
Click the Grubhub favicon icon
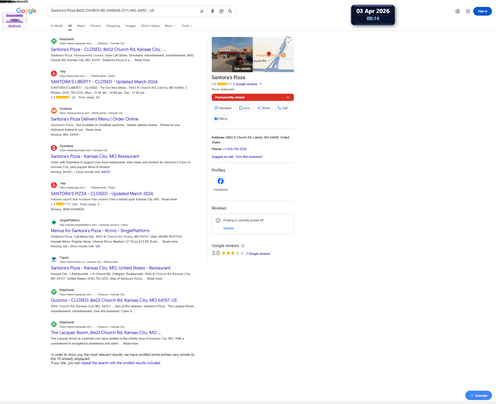pos(54,111)
